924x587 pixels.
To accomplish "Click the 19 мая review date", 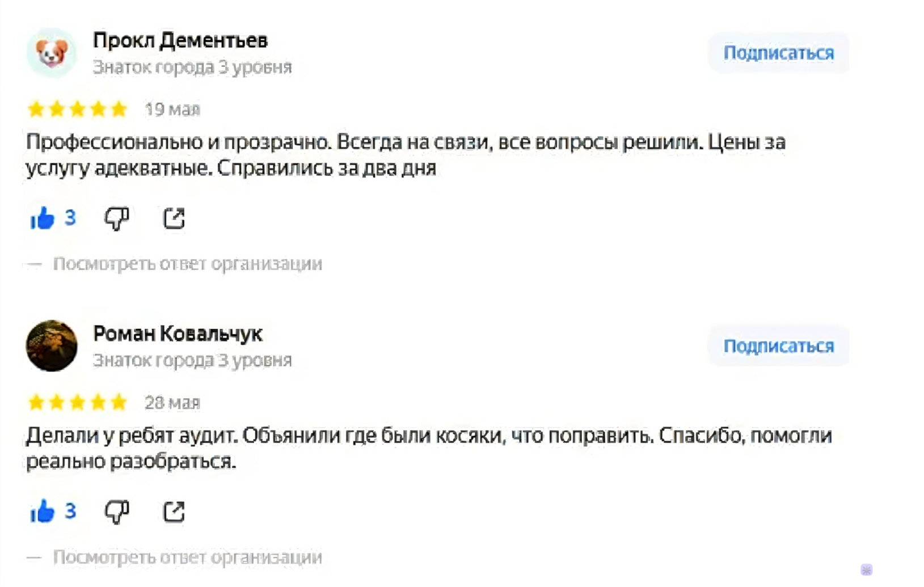I will (x=172, y=109).
